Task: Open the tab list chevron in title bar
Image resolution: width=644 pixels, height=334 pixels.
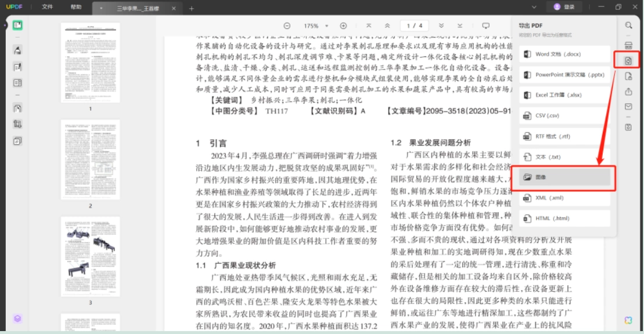Action: (534, 7)
